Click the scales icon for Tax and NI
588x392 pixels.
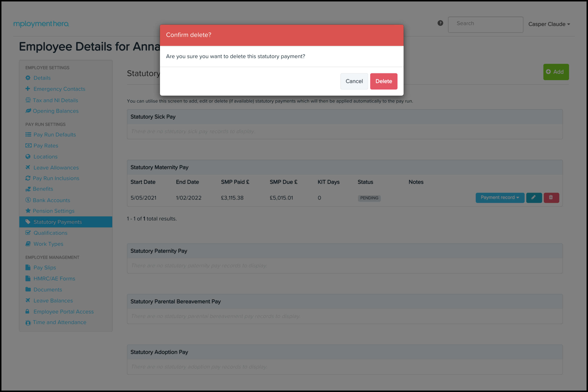28,100
